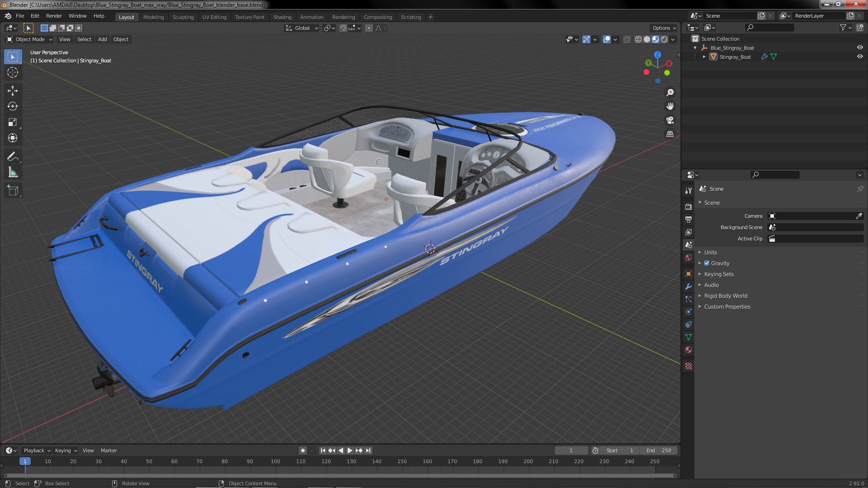Expand the Keying Sets panel

(718, 274)
